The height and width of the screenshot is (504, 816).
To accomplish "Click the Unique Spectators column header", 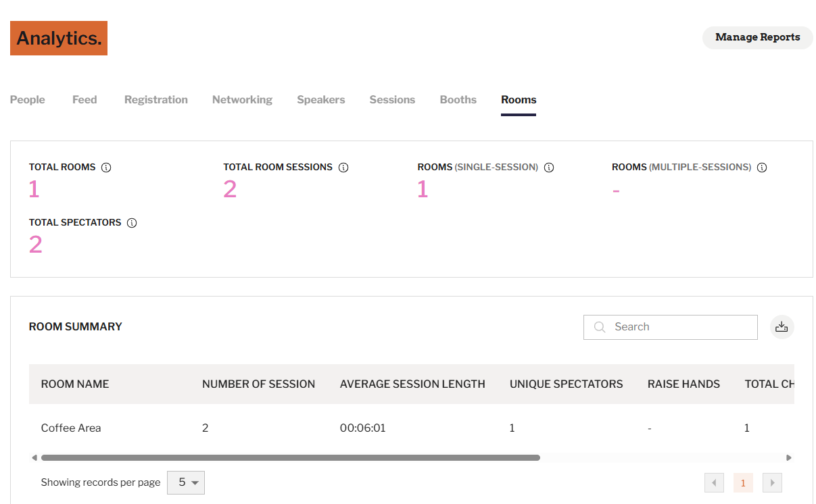I will (x=567, y=384).
